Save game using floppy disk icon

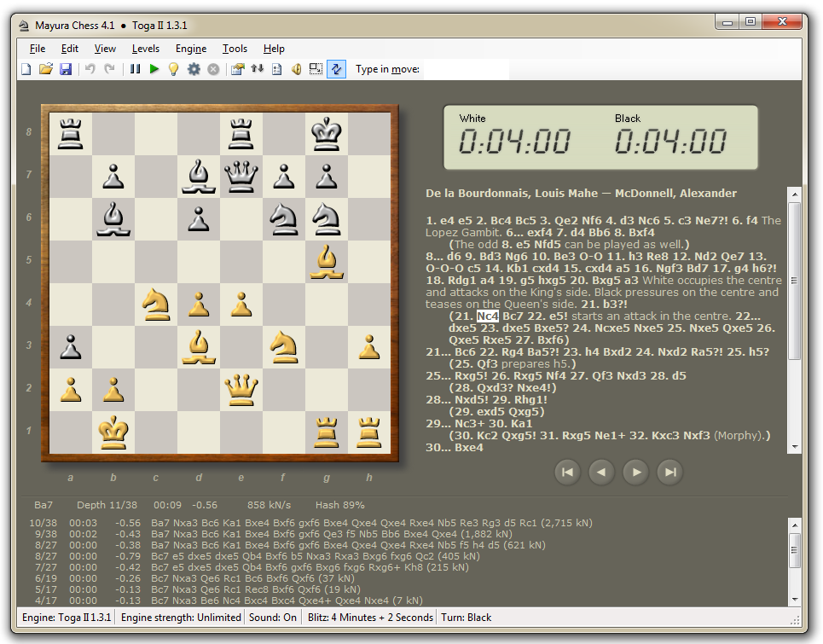tap(66, 69)
